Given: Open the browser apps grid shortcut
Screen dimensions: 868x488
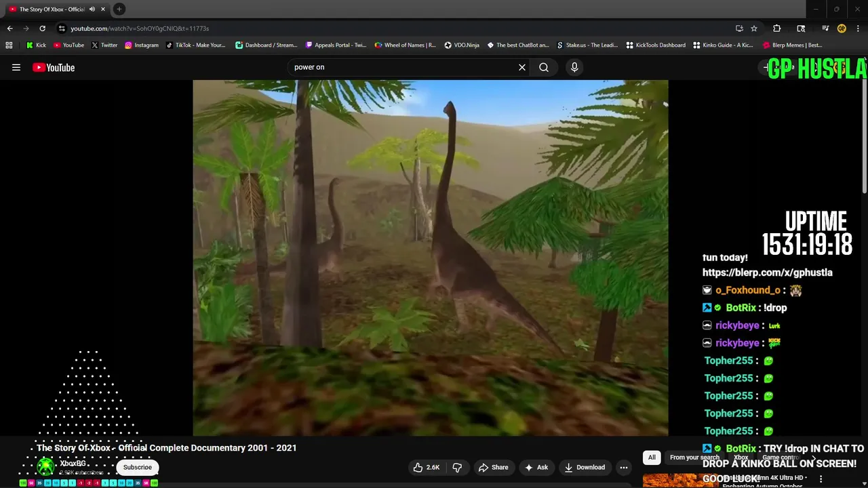Looking at the screenshot, I should pyautogui.click(x=9, y=45).
